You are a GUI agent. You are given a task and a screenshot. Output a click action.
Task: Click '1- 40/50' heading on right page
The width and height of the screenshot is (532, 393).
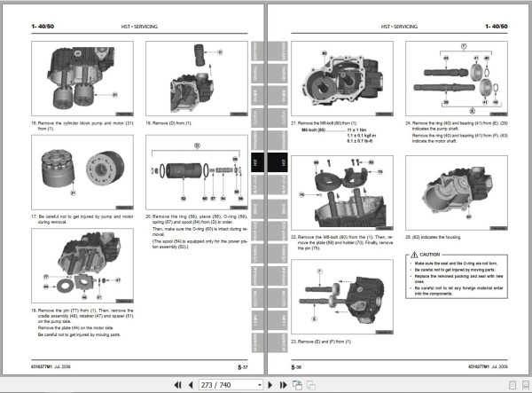click(x=497, y=26)
